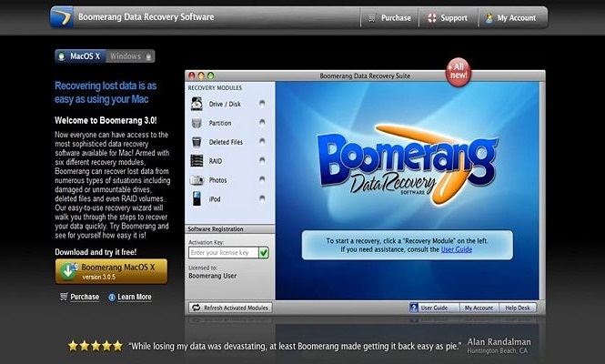
Task: Click the Boomerang logo icon in header
Action: point(61,17)
